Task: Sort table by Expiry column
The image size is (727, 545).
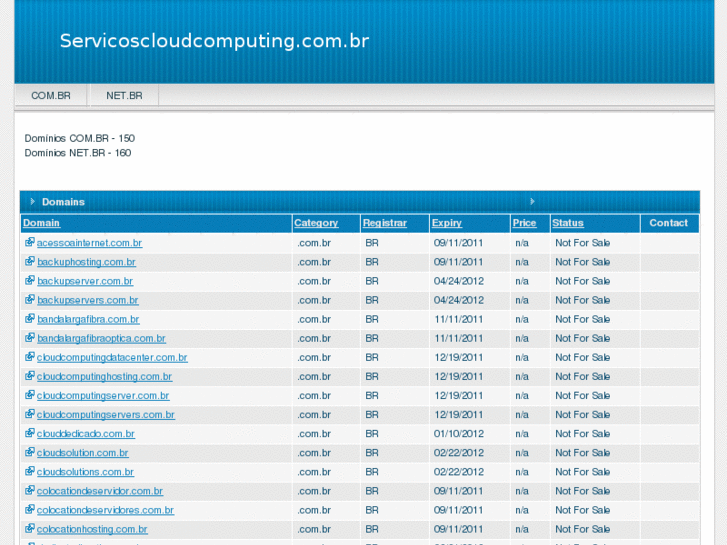Action: [447, 223]
